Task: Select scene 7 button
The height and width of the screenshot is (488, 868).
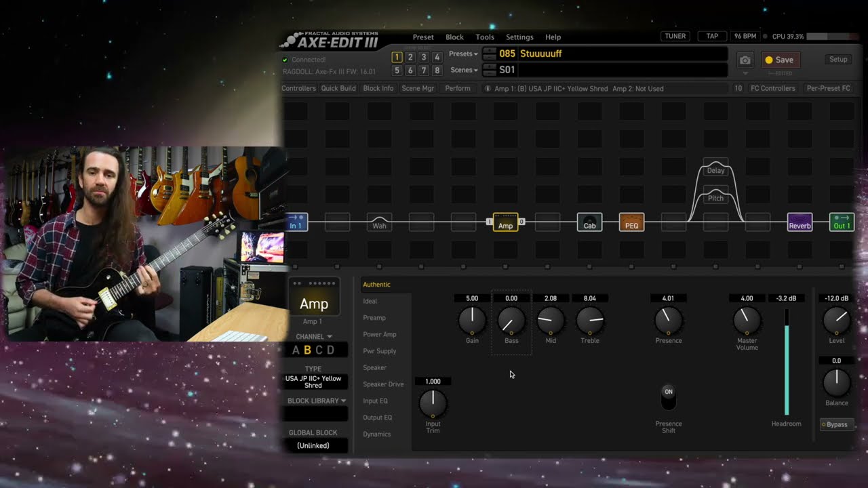Action: click(x=424, y=70)
